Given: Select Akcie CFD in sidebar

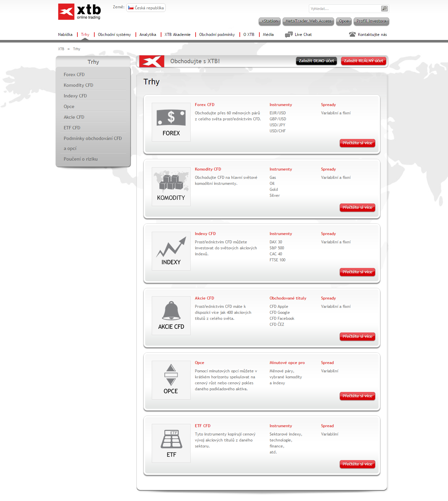Looking at the screenshot, I should coord(74,117).
